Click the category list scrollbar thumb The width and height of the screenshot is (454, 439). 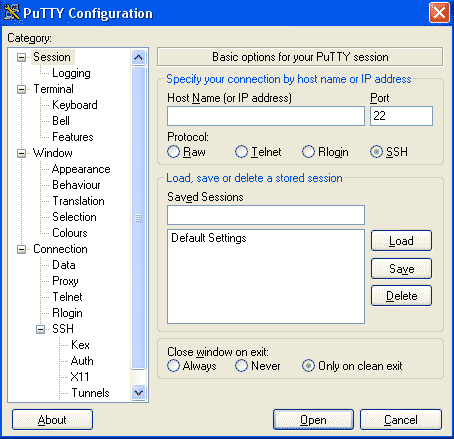click(x=138, y=218)
